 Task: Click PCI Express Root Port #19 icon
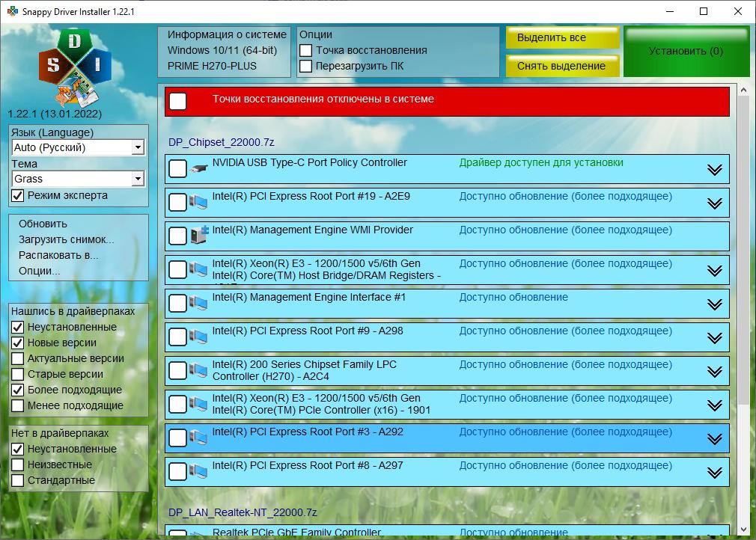pos(198,202)
